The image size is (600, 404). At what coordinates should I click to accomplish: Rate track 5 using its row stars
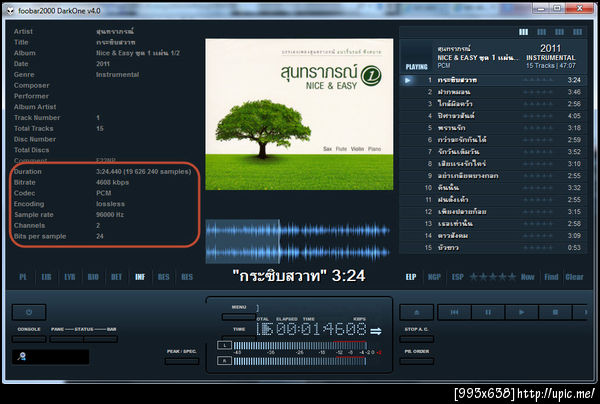538,128
